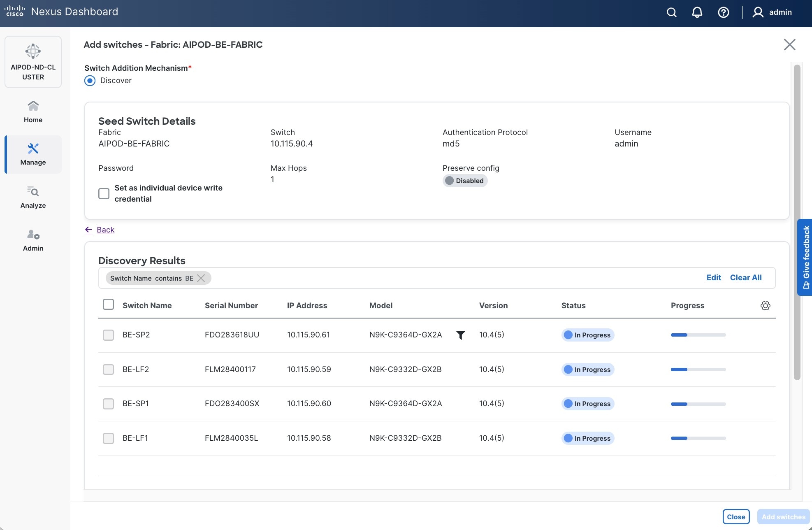The image size is (812, 530).
Task: Go to Home in sidebar
Action: 33,112
